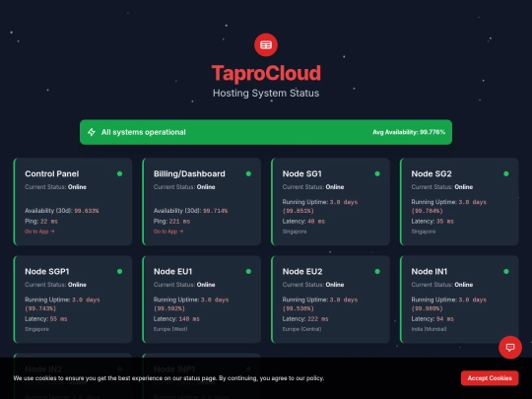Viewport: 532px width, 399px height.
Task: Click the red TaproCloud logo icon
Action: (x=266, y=44)
